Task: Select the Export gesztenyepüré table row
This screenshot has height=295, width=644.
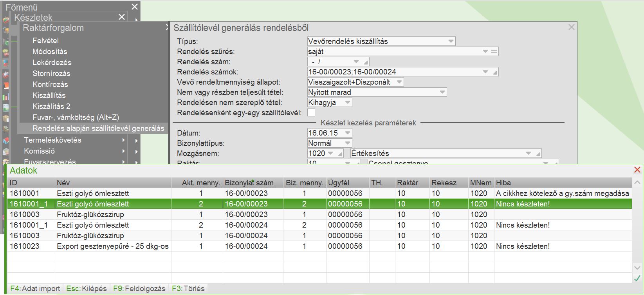Action: tap(113, 246)
